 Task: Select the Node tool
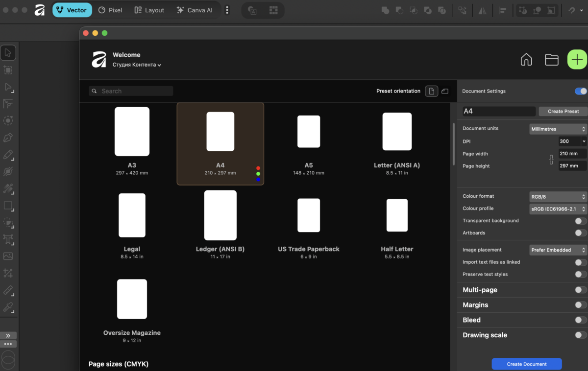point(8,87)
